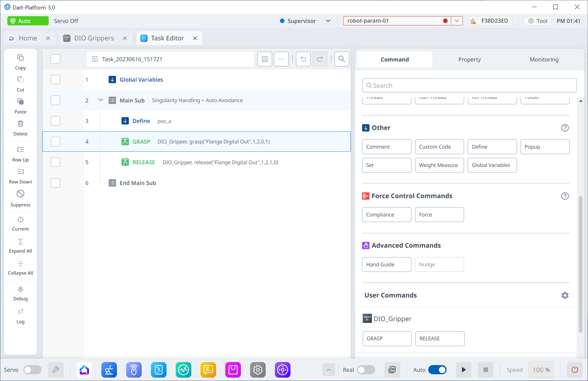Add the Weight Measure command
The height and width of the screenshot is (381, 588).
439,165
